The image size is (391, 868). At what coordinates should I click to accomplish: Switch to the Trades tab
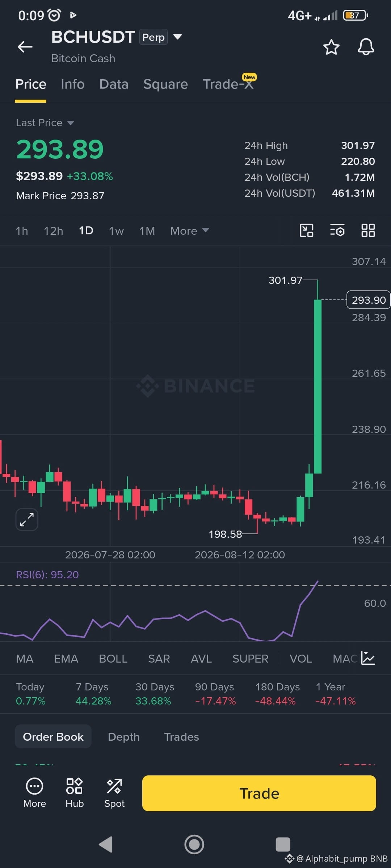coord(181,737)
